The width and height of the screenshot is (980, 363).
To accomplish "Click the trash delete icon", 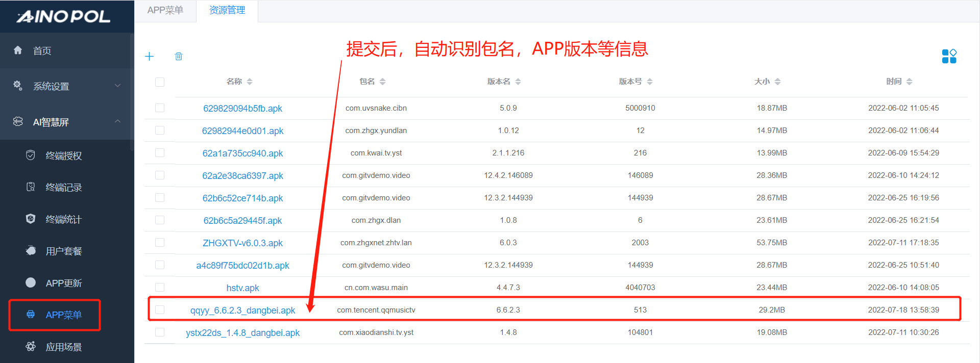I will click(179, 57).
